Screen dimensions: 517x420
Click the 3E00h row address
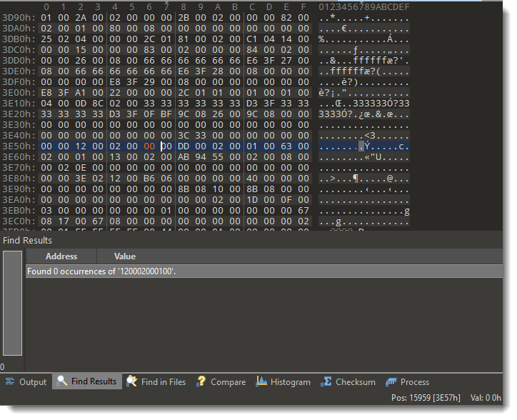pyautogui.click(x=15, y=92)
